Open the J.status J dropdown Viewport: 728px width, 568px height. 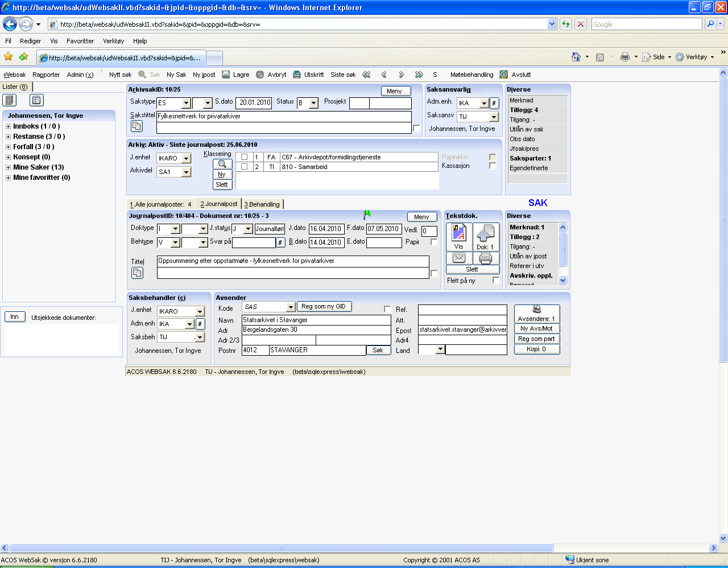(x=248, y=229)
